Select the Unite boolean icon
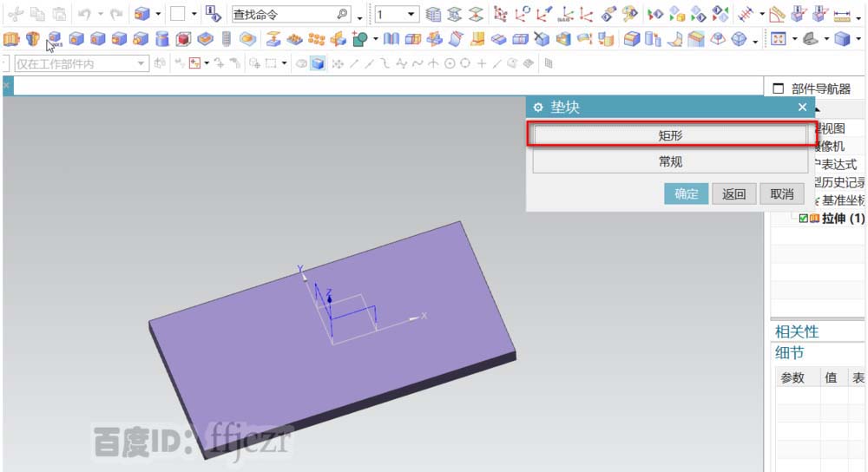868x472 pixels. (x=360, y=39)
